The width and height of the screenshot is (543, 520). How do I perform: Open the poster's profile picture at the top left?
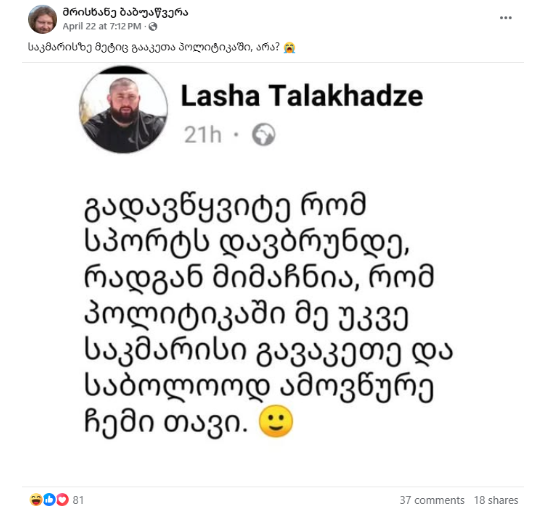pos(42,19)
